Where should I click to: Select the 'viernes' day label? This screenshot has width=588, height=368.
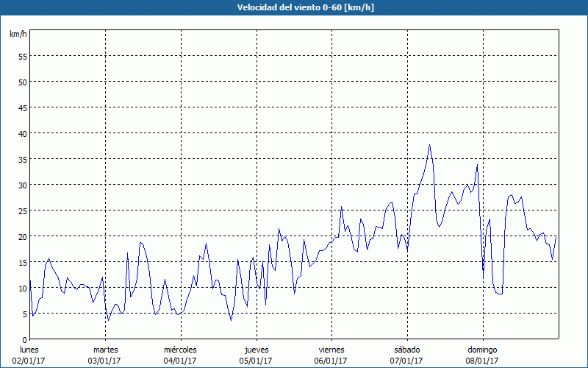coord(331,350)
